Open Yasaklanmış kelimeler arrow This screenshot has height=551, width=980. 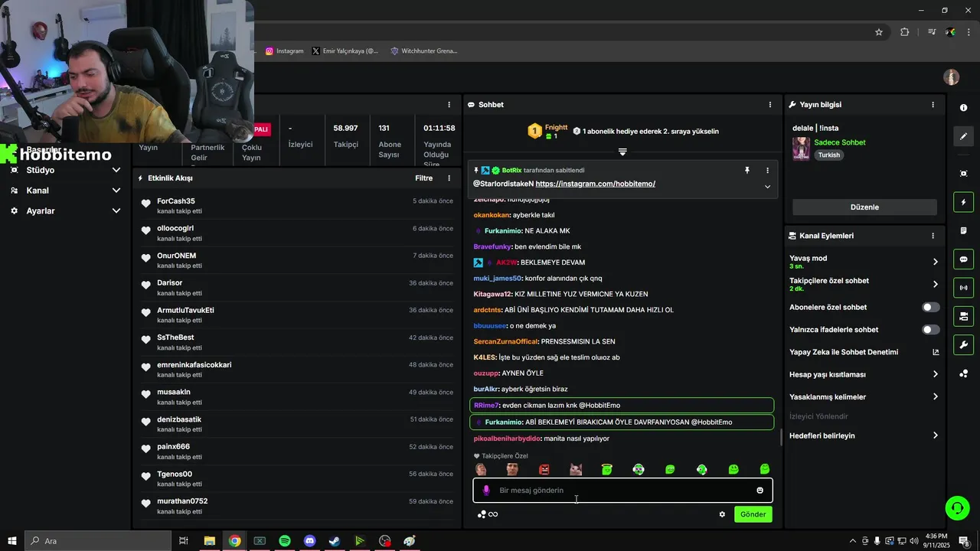click(x=935, y=397)
